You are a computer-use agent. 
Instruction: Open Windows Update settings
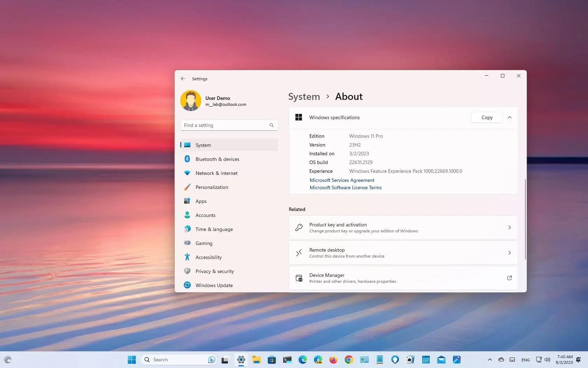tap(229, 285)
